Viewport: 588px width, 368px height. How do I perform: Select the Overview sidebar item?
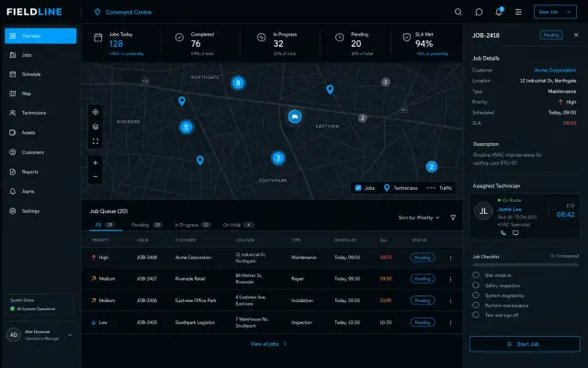pyautogui.click(x=40, y=36)
